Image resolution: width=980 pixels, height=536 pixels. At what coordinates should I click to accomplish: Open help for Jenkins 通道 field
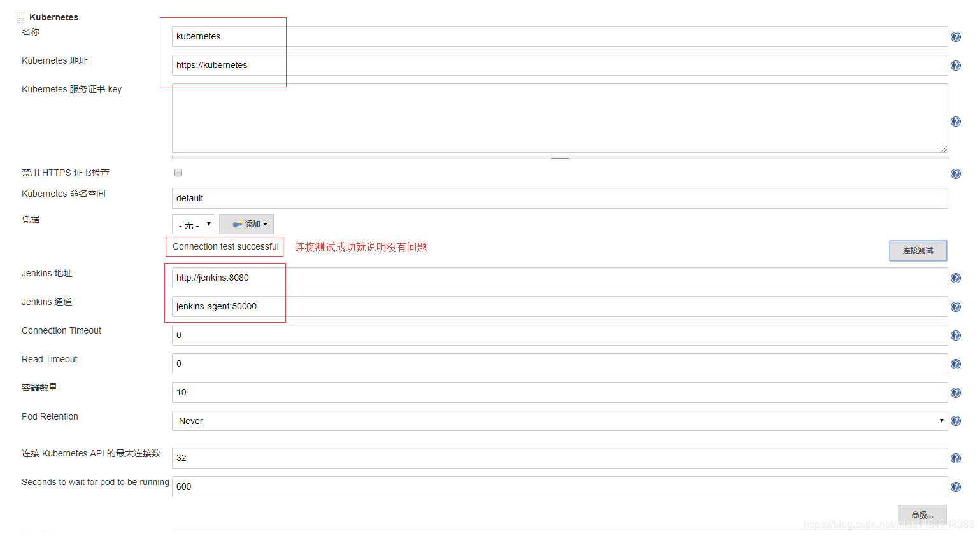[955, 307]
